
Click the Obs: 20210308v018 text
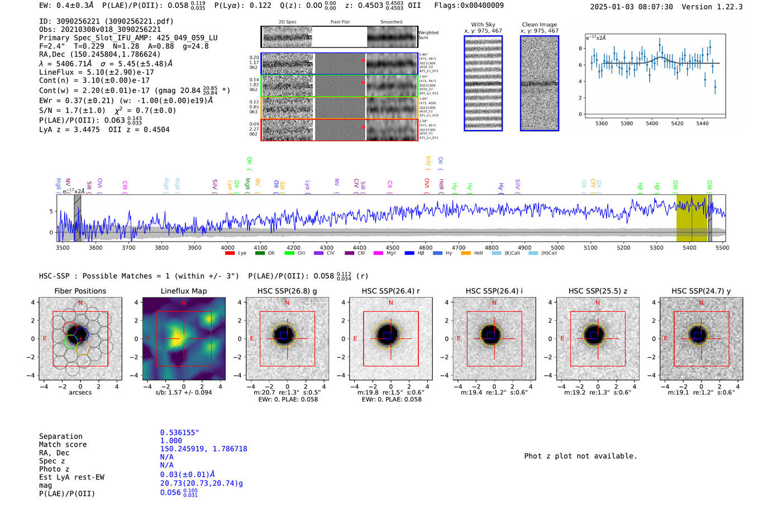(x=100, y=30)
